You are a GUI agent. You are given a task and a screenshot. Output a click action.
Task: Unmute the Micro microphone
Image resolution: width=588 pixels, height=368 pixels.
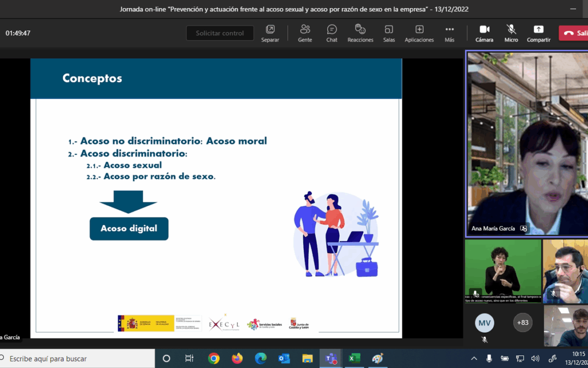point(511,33)
